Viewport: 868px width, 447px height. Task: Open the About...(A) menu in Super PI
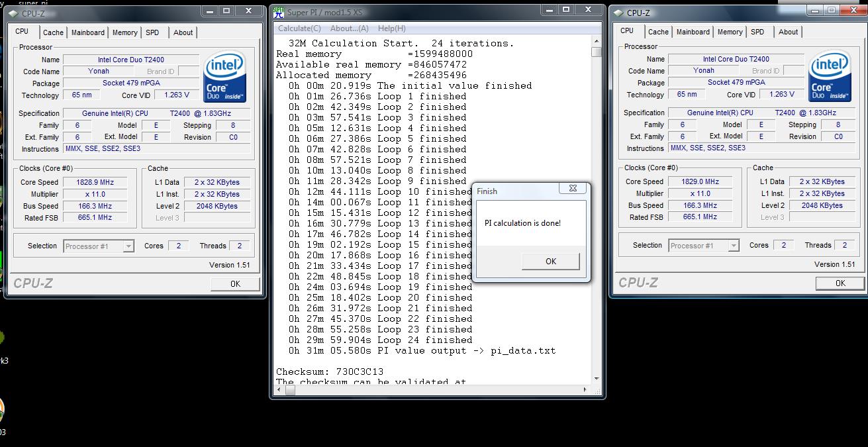350,28
